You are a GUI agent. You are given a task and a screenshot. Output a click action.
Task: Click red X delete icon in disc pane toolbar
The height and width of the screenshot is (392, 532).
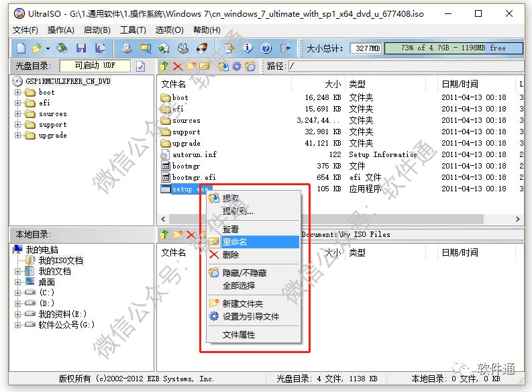[x=178, y=66]
